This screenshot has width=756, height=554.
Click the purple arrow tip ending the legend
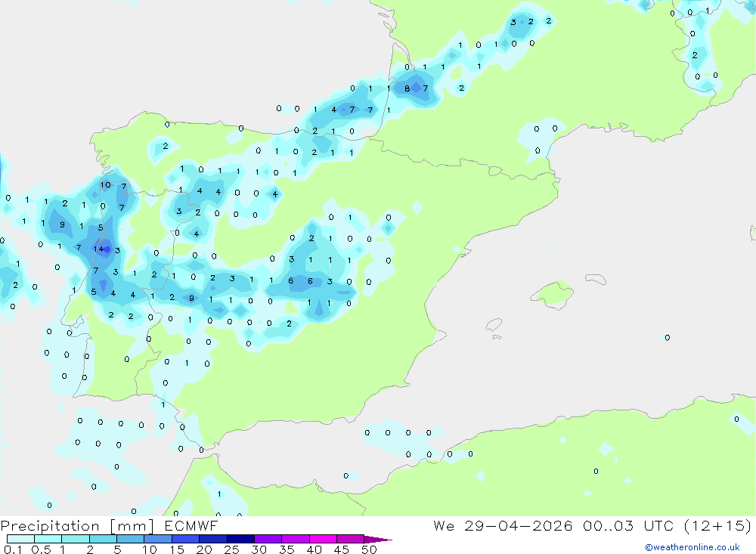(378, 539)
